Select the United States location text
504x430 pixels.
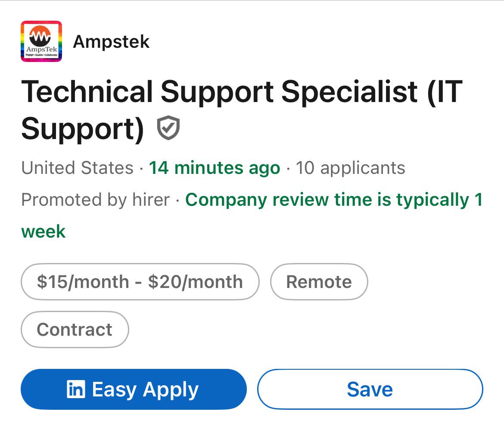point(78,167)
